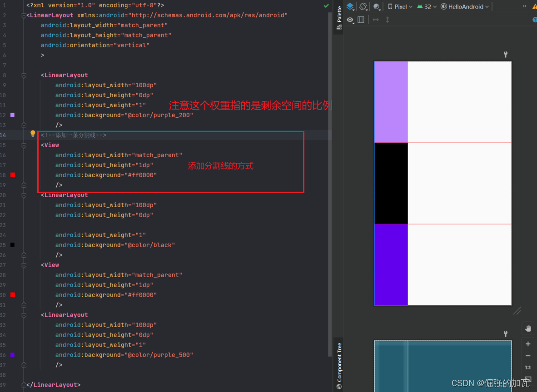Click layout_width="match_parent" on line 3
The image size is (537, 392).
104,25
